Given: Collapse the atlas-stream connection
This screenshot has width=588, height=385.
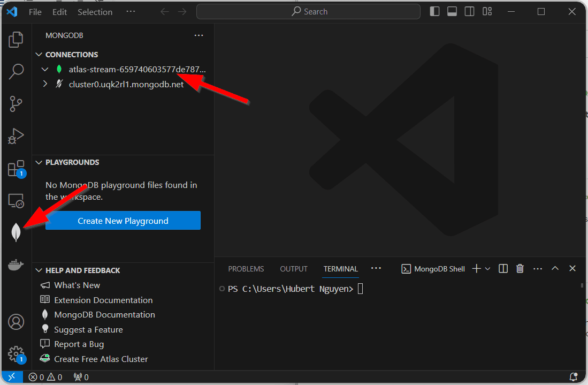Looking at the screenshot, I should pos(45,70).
